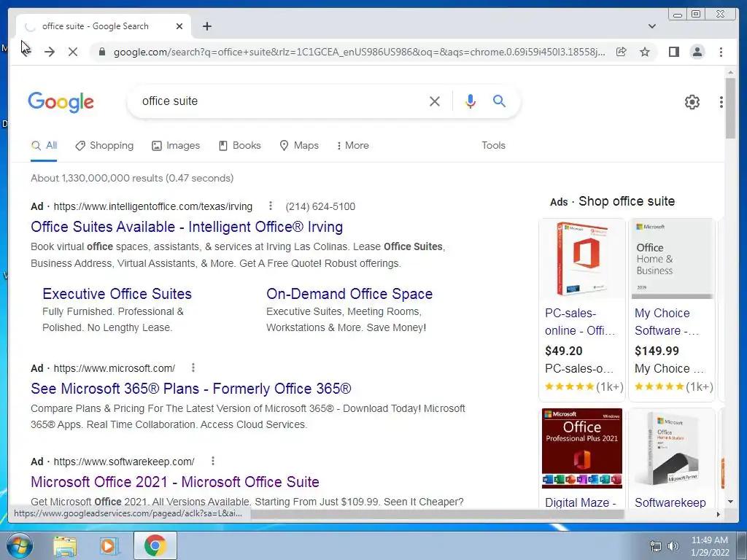
Task: Click the $149.99 price
Action: click(657, 351)
